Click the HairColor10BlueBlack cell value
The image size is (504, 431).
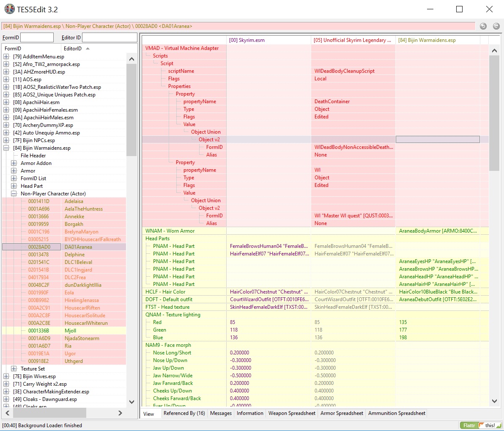pos(438,292)
